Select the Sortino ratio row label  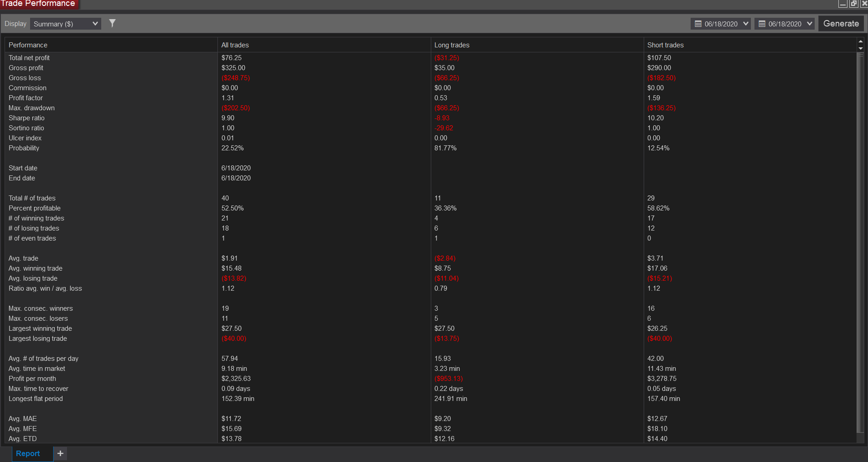26,128
